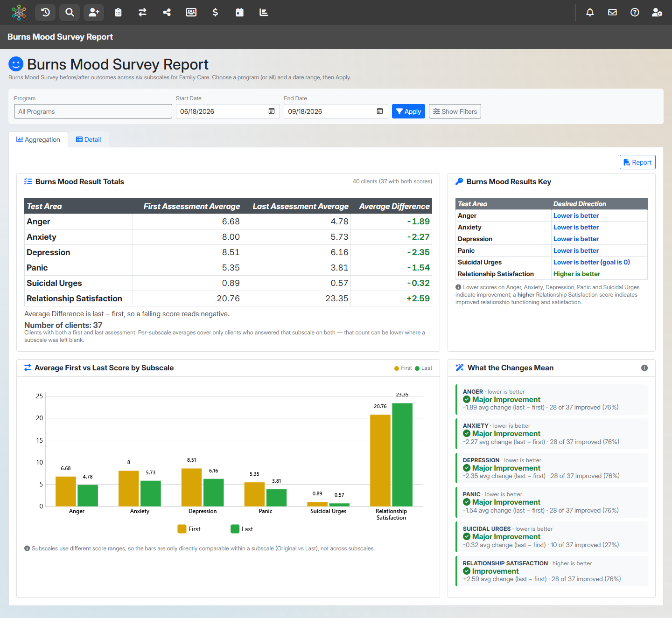Open the dollar sign billing icon
This screenshot has height=618, width=672.
215,12
